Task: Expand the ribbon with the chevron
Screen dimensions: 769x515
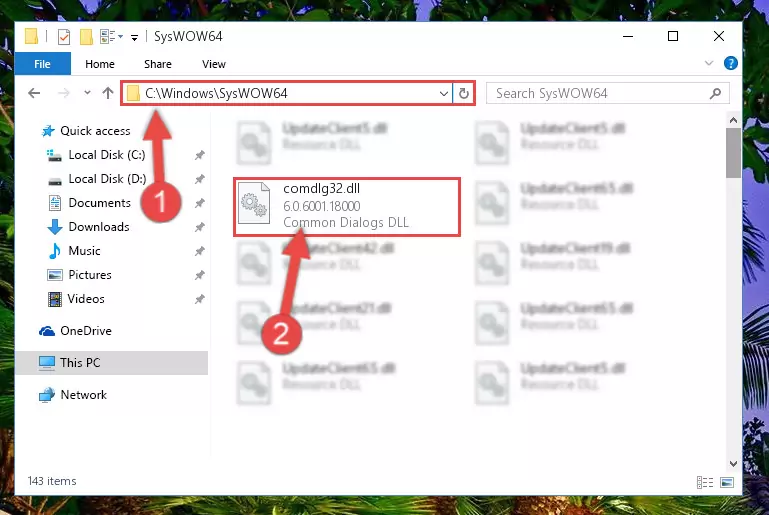Action: 709,63
